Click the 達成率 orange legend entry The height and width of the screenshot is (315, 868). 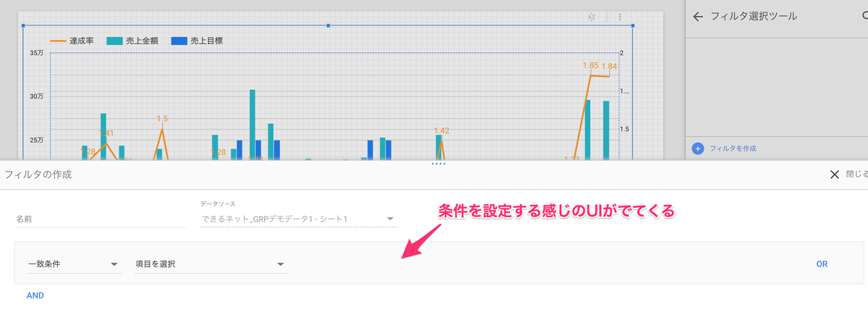[x=72, y=41]
